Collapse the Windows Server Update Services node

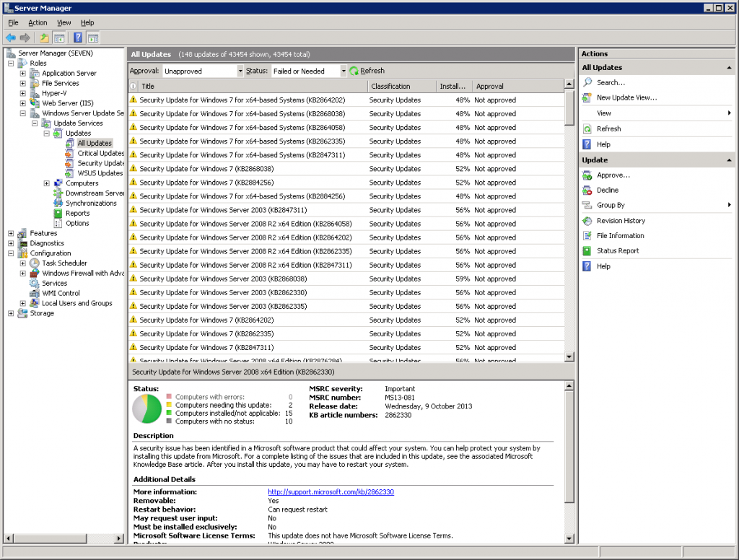click(x=22, y=113)
